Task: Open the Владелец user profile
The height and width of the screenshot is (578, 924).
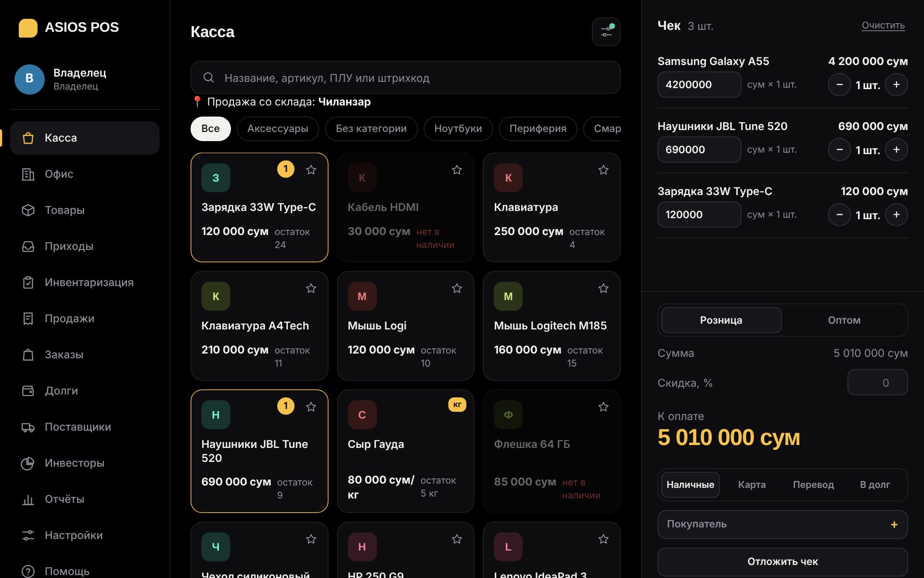Action: point(85,79)
